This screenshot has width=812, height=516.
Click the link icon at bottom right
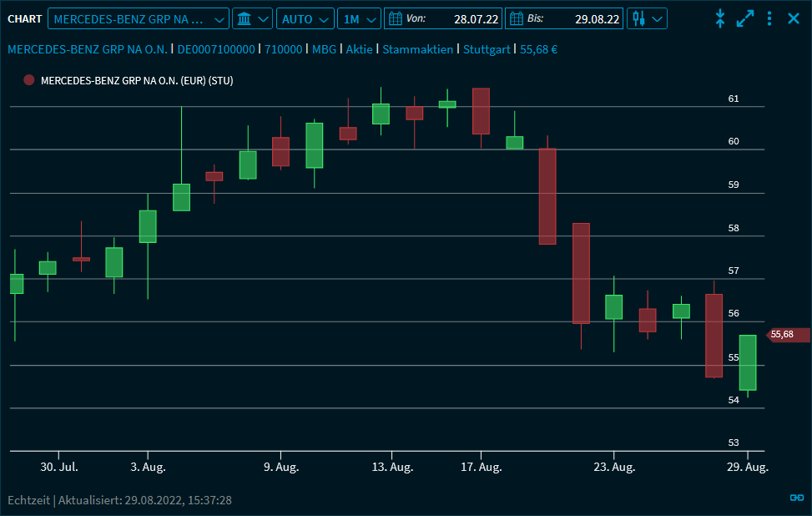796,498
